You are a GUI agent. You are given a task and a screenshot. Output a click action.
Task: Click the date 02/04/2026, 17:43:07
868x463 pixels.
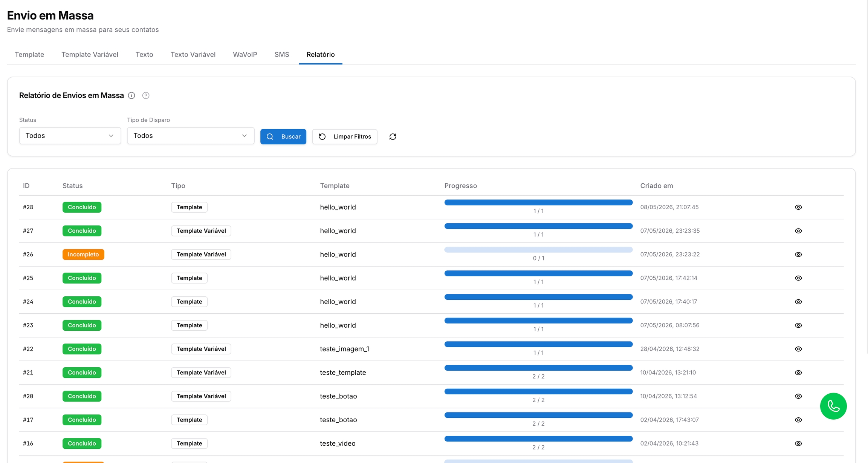pos(669,420)
